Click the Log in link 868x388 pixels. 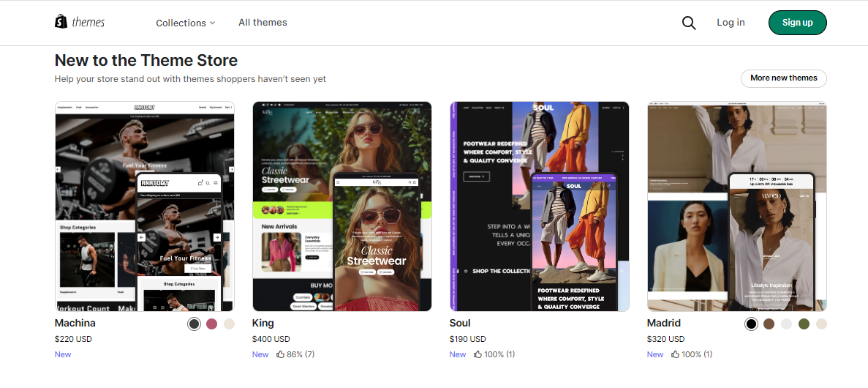point(731,23)
